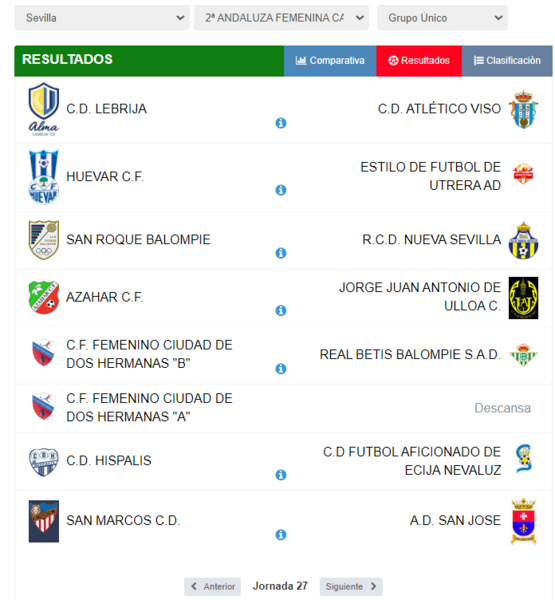Open info icon for San Roque Balompie match

[281, 253]
